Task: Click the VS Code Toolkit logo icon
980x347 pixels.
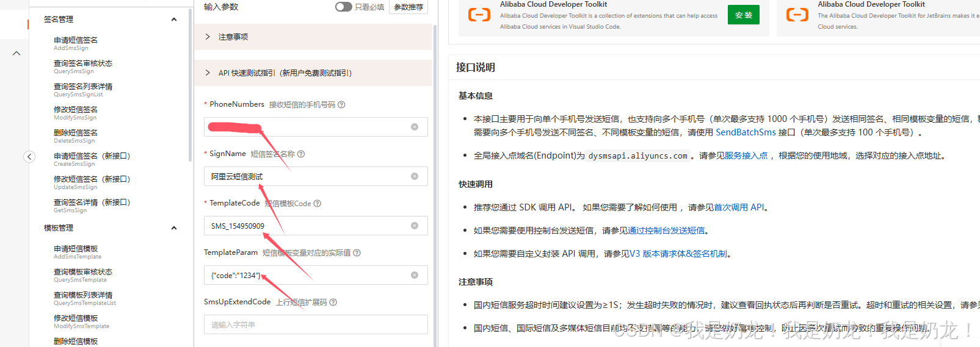Action: 479,15
